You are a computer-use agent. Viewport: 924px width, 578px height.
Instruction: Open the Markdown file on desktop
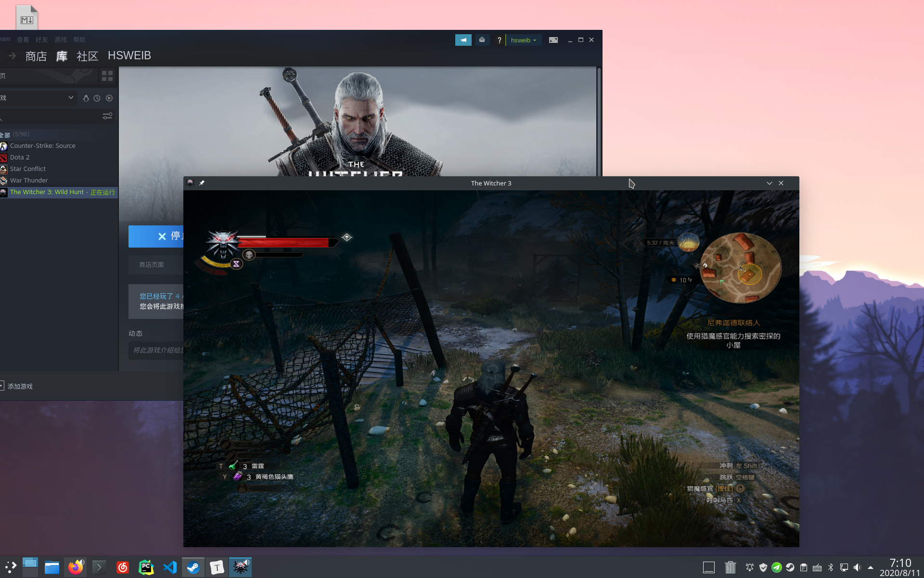pos(27,17)
